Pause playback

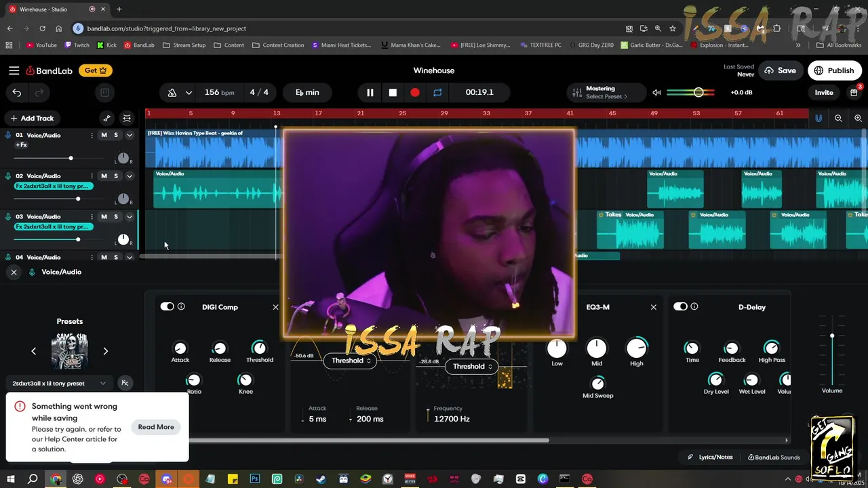(x=370, y=93)
